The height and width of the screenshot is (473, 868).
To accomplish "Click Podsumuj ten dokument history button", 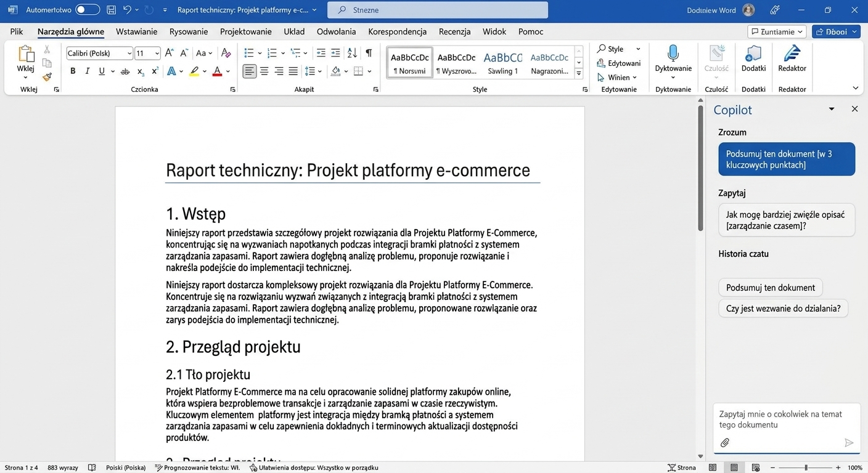I will tap(771, 288).
